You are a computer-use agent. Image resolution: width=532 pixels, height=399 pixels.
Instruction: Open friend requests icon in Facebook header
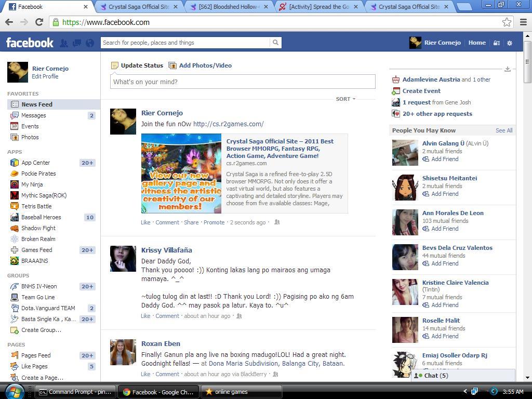(x=64, y=43)
